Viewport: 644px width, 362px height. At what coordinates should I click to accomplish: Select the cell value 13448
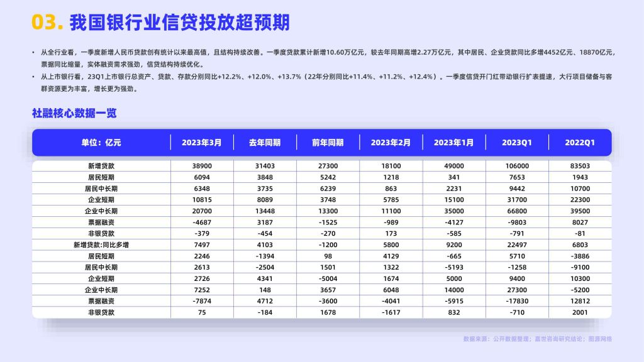click(x=265, y=211)
